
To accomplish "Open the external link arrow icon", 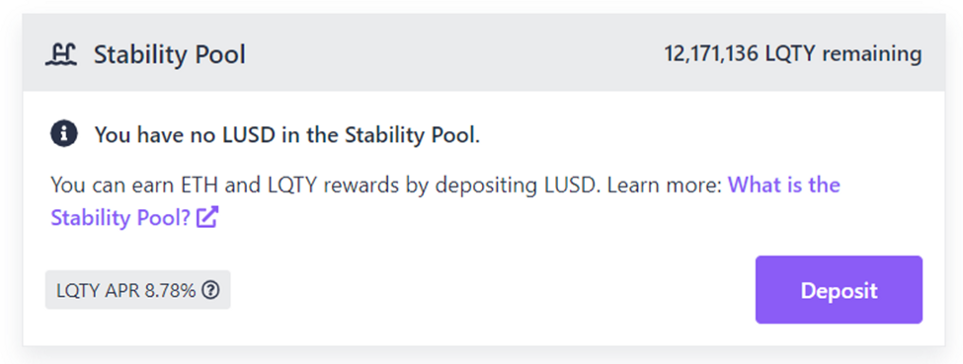I will click(207, 217).
